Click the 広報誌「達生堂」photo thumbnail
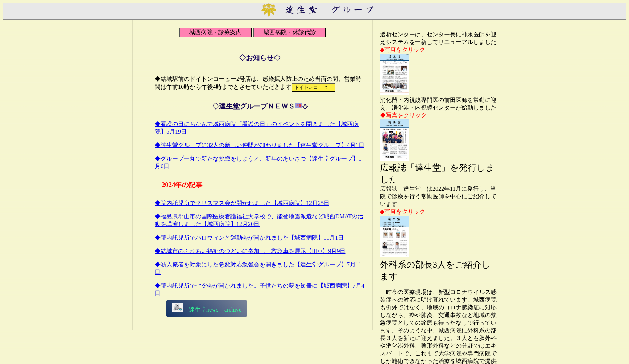The height and width of the screenshot is (364, 629). point(394,236)
